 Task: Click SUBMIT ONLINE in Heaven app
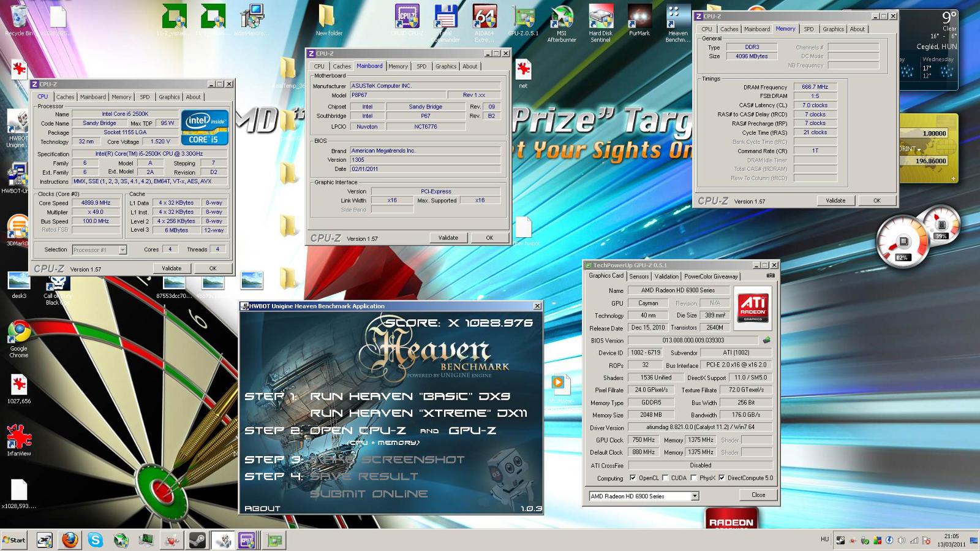pos(369,493)
